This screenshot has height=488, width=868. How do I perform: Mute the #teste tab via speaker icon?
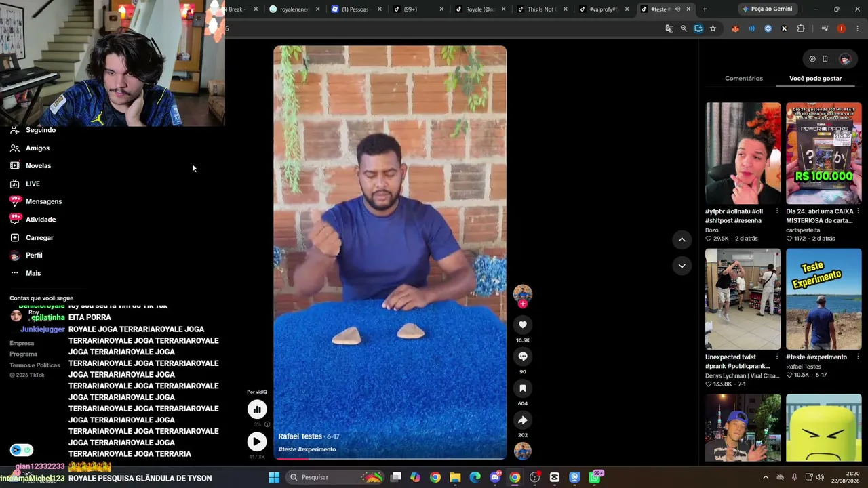click(x=677, y=9)
